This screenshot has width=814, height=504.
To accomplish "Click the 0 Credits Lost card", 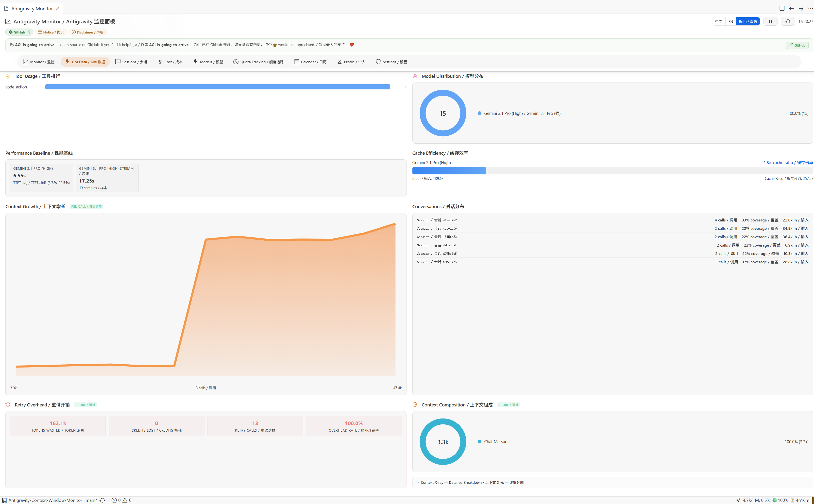I will (x=156, y=426).
